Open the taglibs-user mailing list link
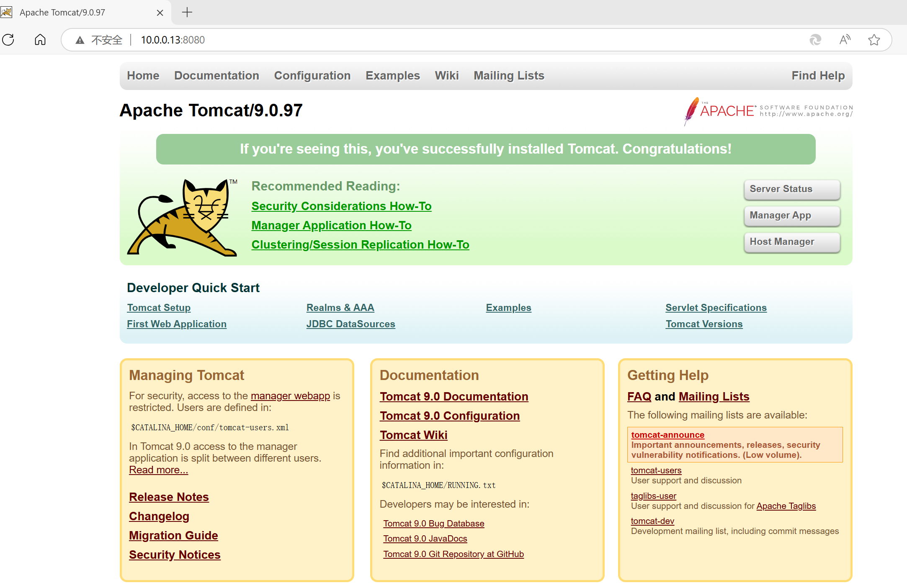This screenshot has width=907, height=588. (x=654, y=496)
